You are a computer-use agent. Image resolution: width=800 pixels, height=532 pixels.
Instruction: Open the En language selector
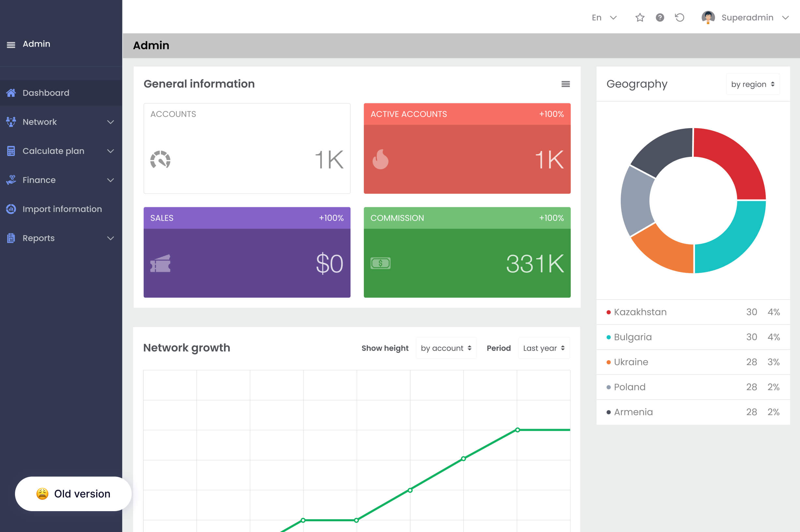point(604,17)
